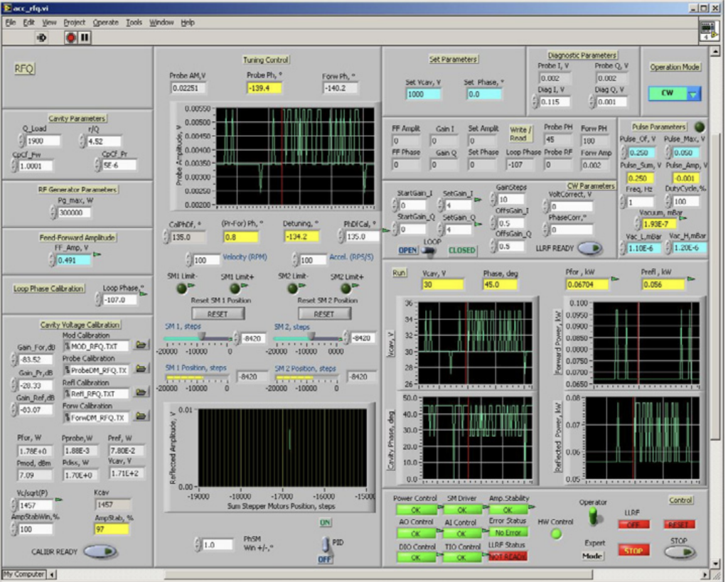Click RESET under Reset SM 2 Position
Screen dimensions: 728x582
click(x=324, y=314)
